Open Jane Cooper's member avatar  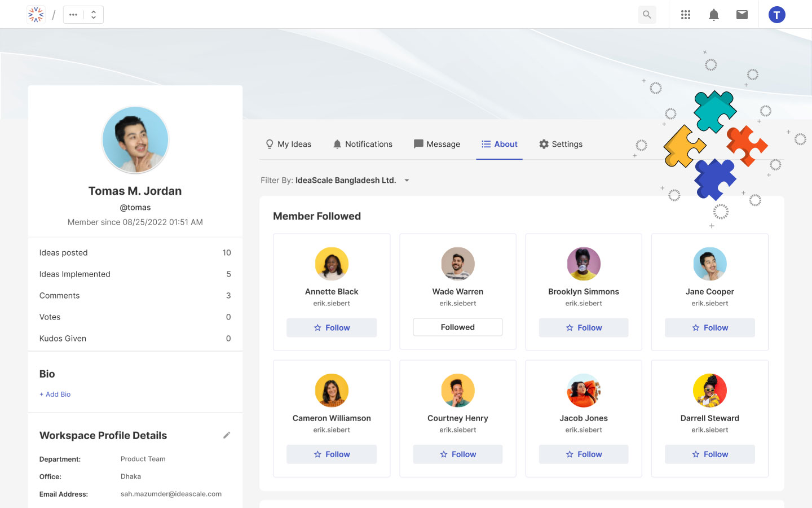coord(709,264)
